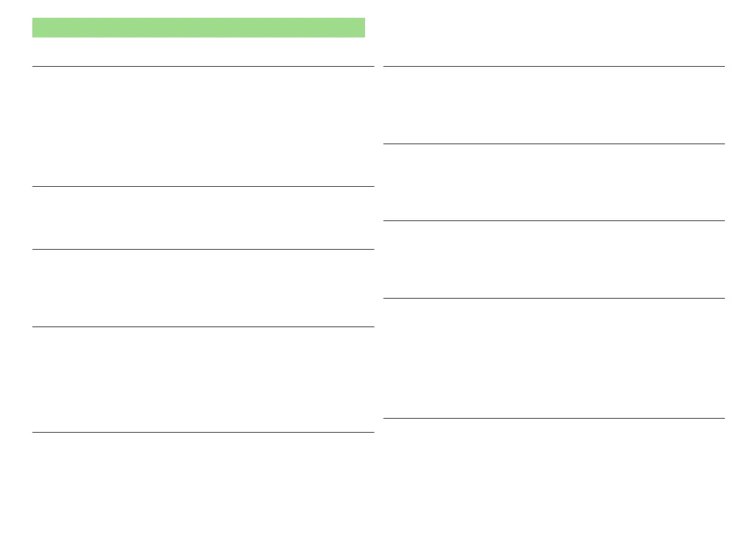Viewport: 756px width, 533px height.
Task: Click the third divider line in left column
Action: (x=203, y=250)
